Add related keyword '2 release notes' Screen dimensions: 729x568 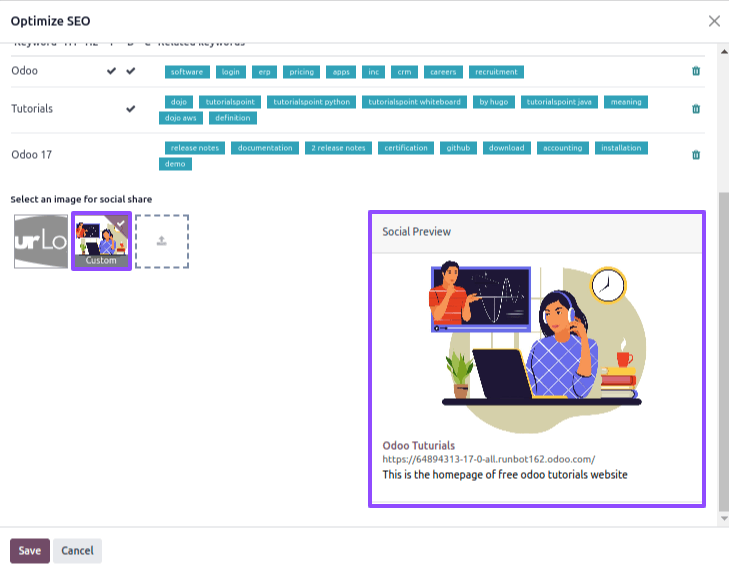[338, 148]
